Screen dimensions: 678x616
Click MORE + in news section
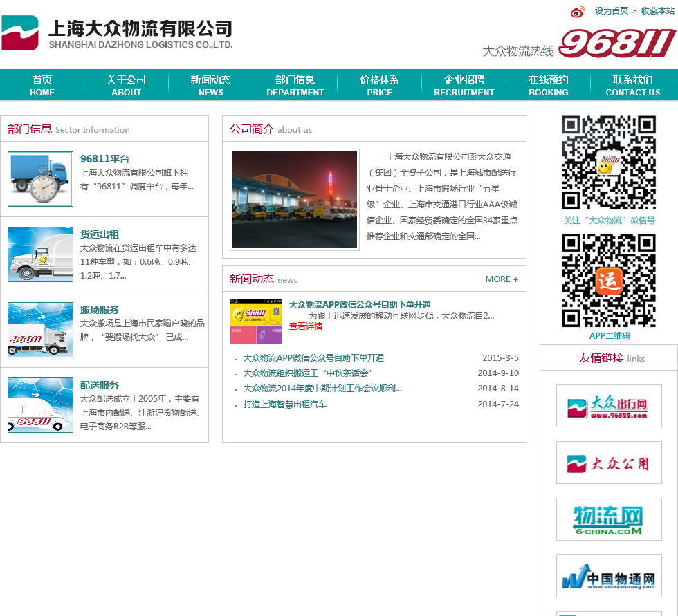pyautogui.click(x=502, y=279)
